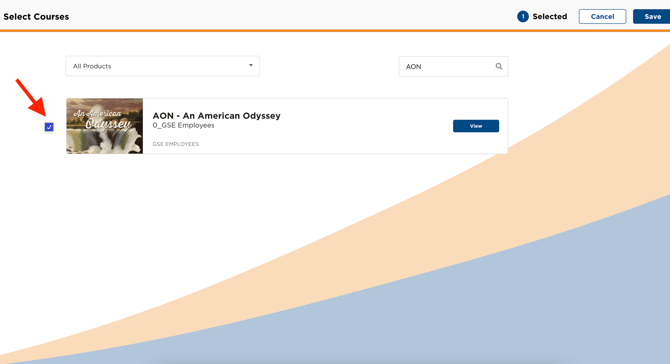The image size is (670, 364).
Task: Click the blue selected-count badge
Action: click(x=523, y=17)
